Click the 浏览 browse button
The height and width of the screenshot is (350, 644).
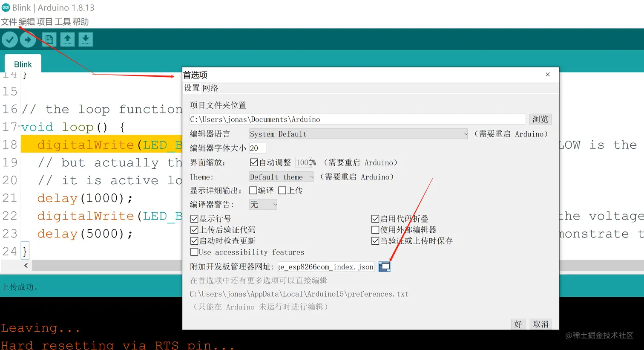[540, 119]
